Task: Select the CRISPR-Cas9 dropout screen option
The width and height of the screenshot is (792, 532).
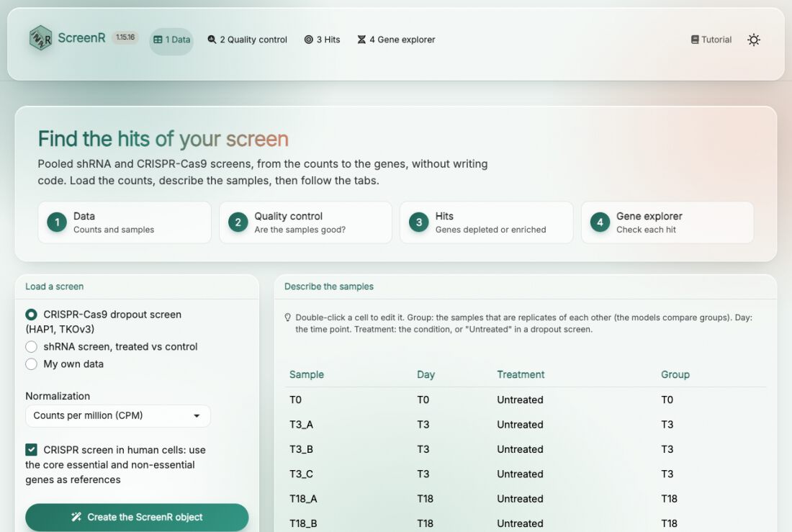Action: (x=31, y=315)
